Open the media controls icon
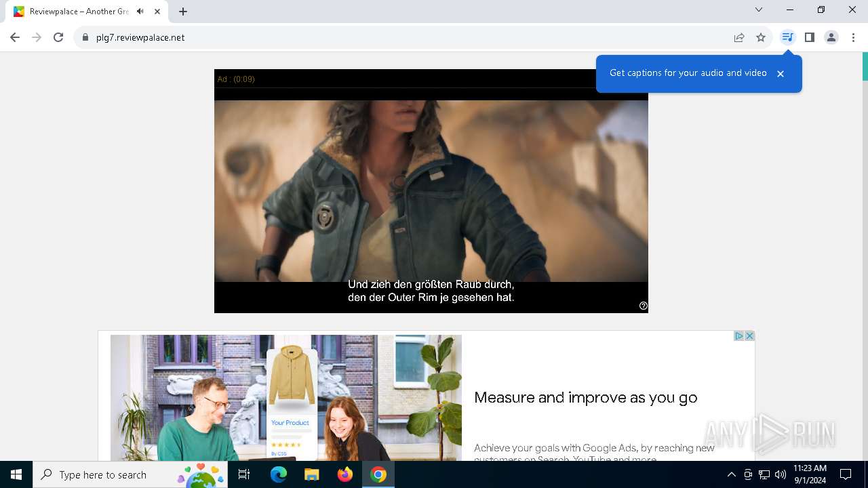868x488 pixels. pos(787,37)
